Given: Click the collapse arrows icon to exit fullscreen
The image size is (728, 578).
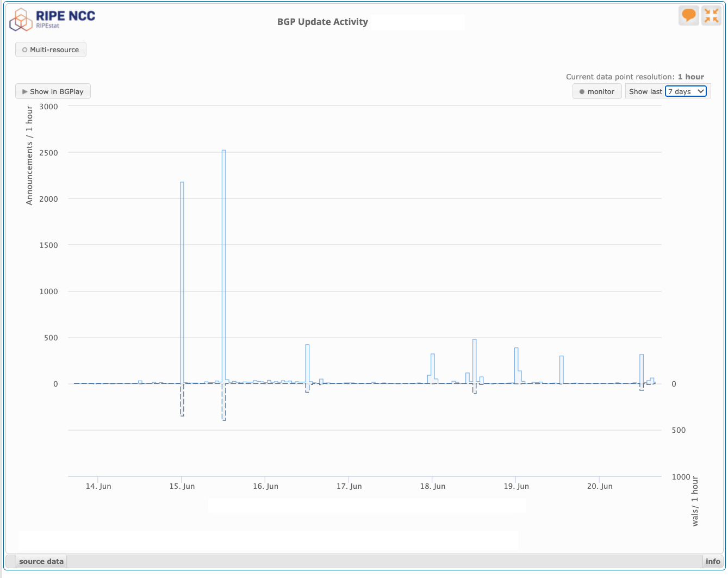Looking at the screenshot, I should (711, 15).
